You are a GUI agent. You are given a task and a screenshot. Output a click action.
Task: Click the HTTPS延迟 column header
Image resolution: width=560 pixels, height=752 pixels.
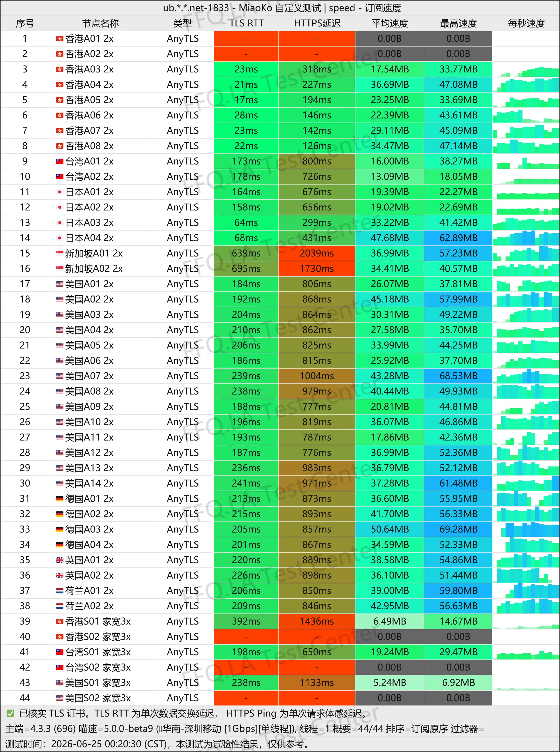click(317, 24)
